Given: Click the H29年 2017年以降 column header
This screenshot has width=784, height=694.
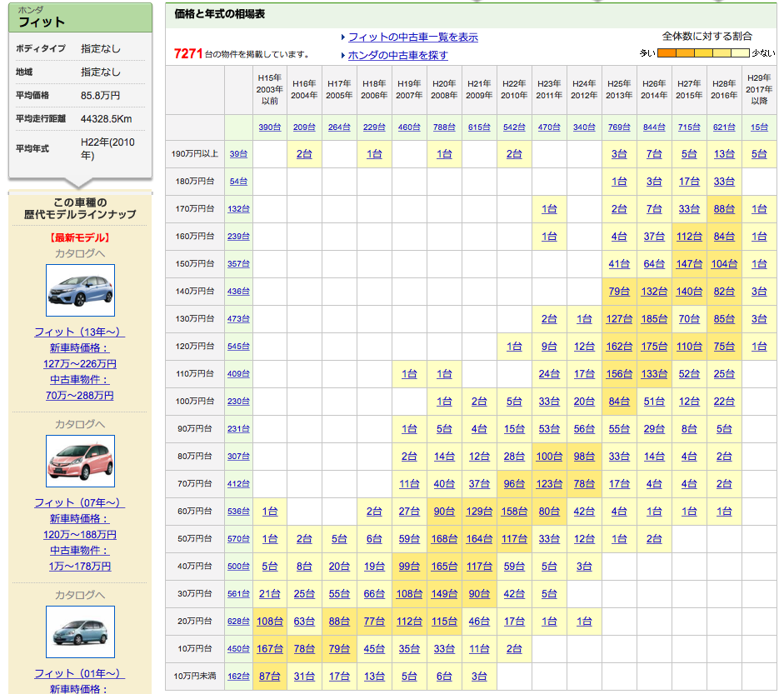Looking at the screenshot, I should click(x=759, y=89).
